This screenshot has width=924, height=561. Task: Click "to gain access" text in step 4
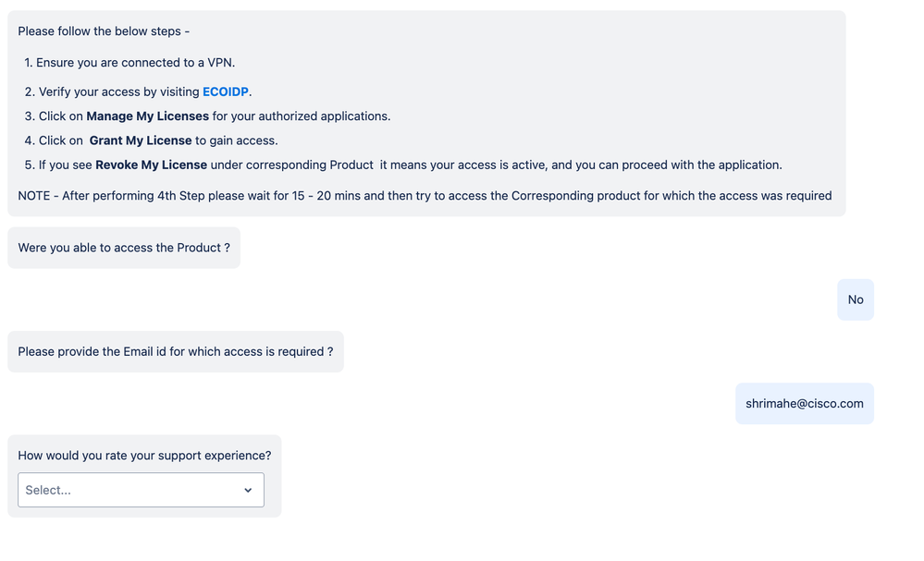(237, 140)
